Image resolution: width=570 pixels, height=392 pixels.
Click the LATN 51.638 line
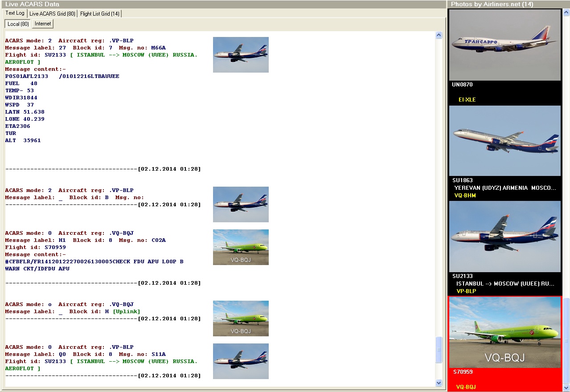25,112
